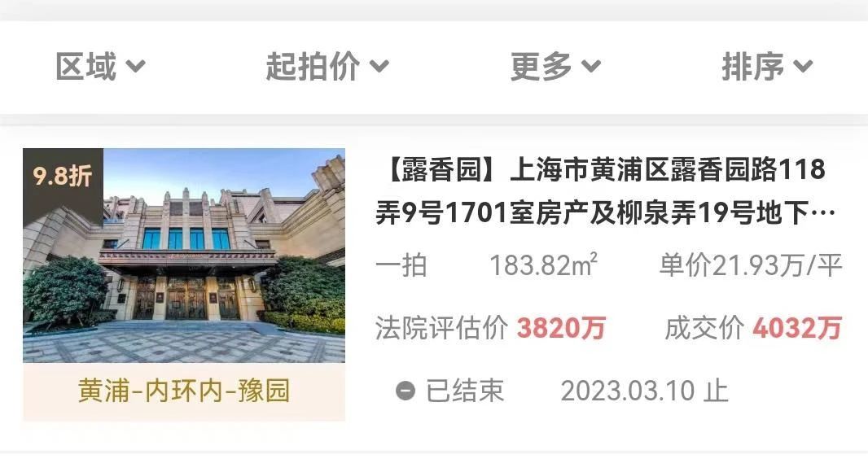Image resolution: width=868 pixels, height=459 pixels.
Task: Open the 区域 filter dropdown
Action: click(x=100, y=67)
